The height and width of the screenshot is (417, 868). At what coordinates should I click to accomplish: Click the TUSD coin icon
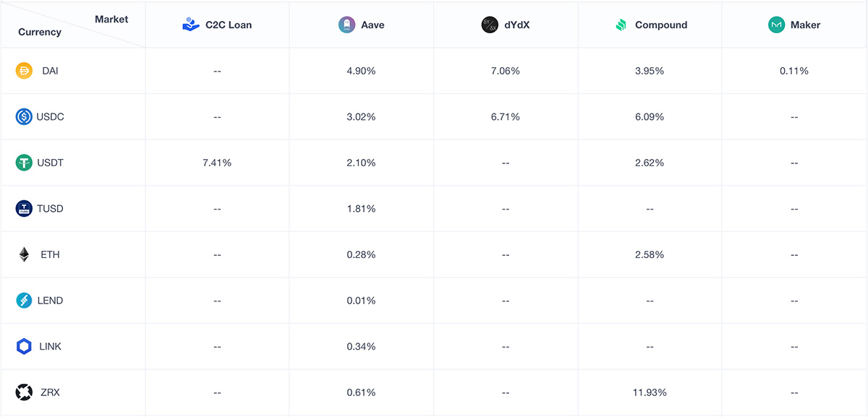click(24, 208)
